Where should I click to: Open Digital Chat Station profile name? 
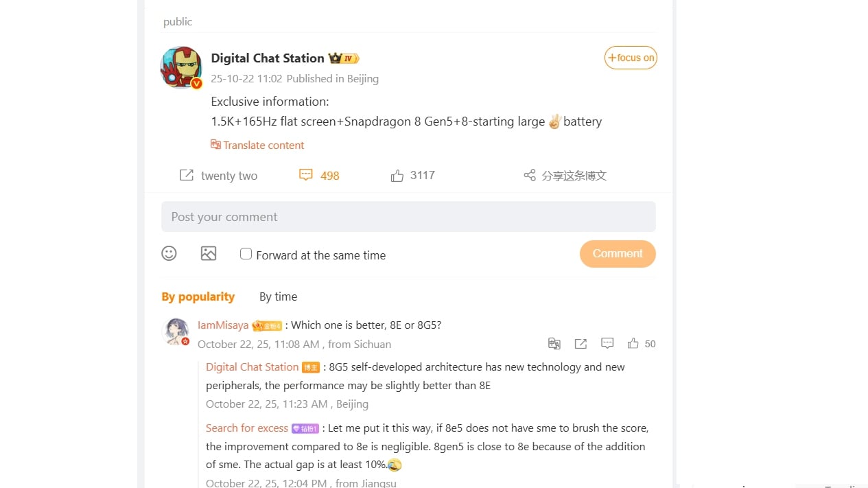coord(268,58)
